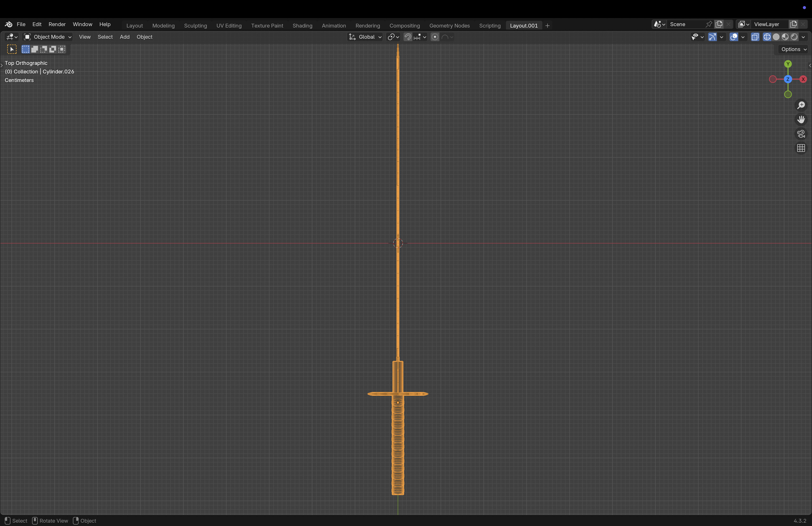The image size is (812, 526).
Task: Open overlays options dropdown arrow
Action: point(743,37)
